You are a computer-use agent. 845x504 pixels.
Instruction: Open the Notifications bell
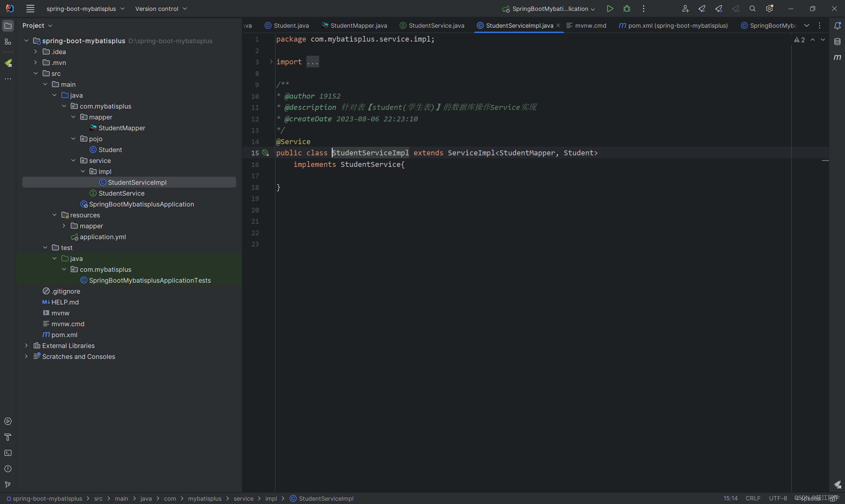click(837, 25)
